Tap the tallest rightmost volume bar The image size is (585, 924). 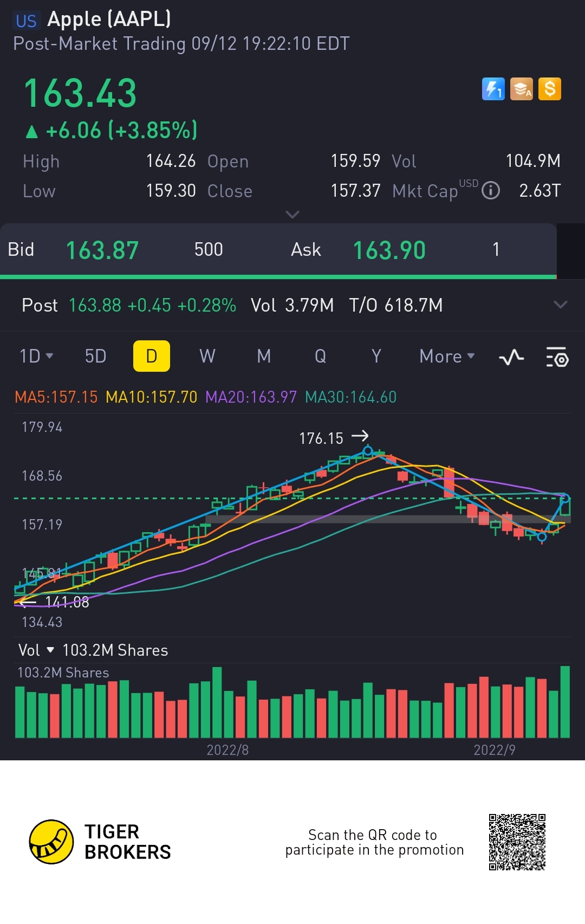(565, 701)
